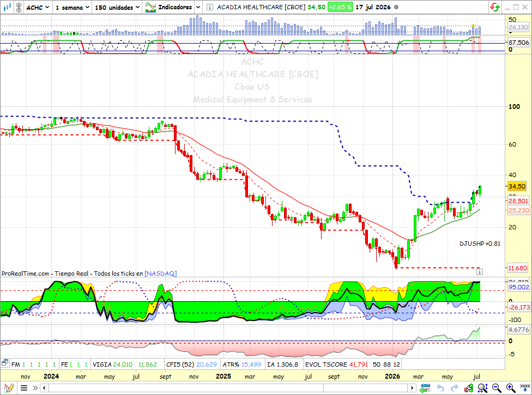Click the redo arrow icon
Screen dimensions: 532x395
pyautogui.click(x=454, y=388)
